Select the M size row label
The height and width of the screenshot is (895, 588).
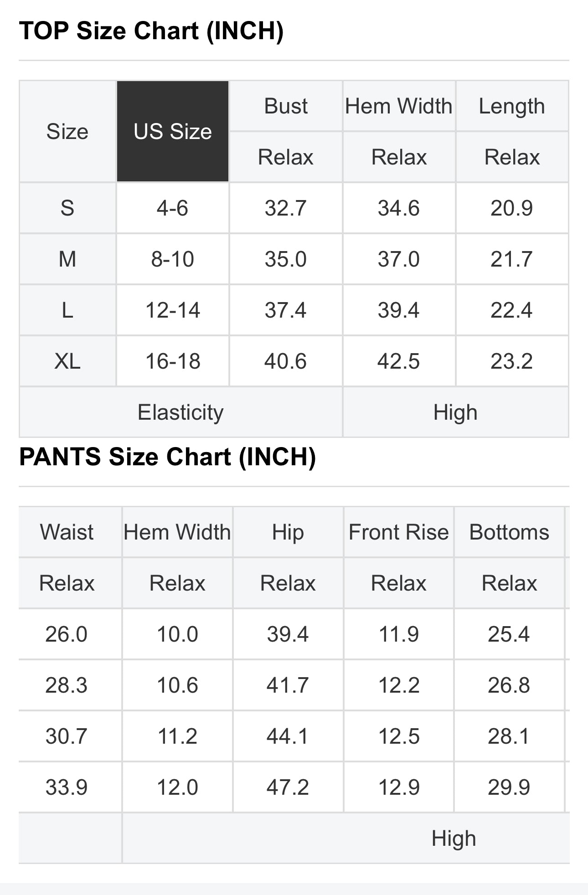[x=67, y=259]
